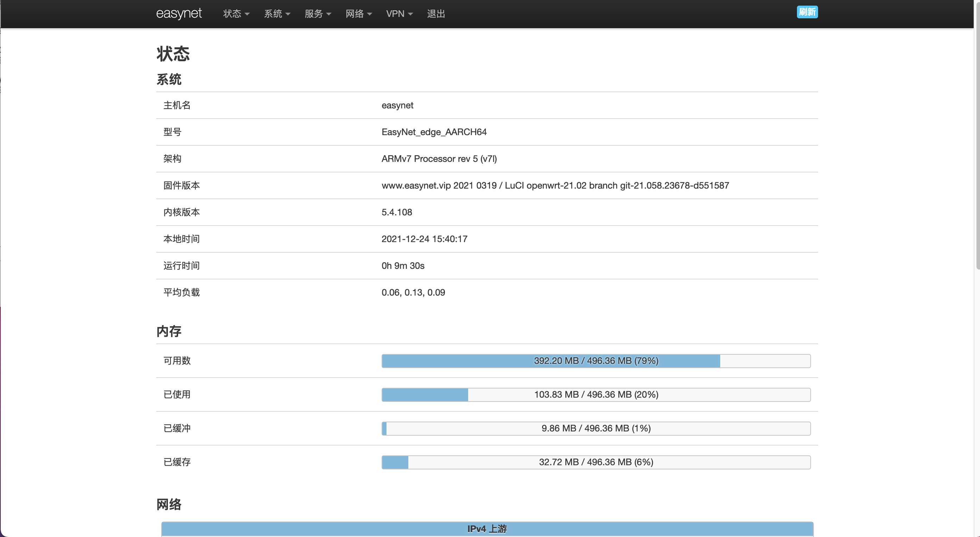Click the 可用数 row label
Screen dimensions: 980x537
pyautogui.click(x=177, y=361)
